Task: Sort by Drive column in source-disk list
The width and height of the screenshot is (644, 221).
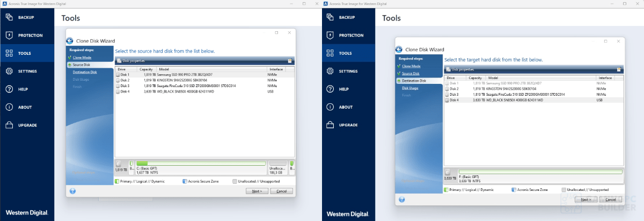Action: tap(126, 69)
